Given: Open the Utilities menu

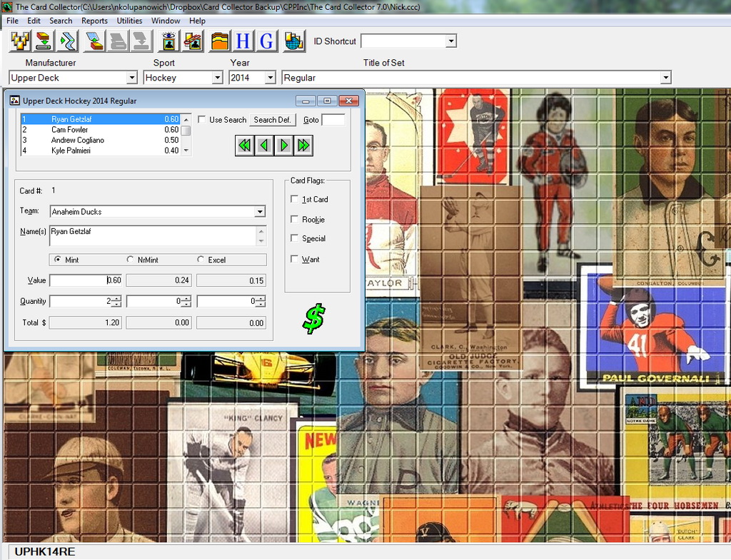Looking at the screenshot, I should [x=129, y=21].
